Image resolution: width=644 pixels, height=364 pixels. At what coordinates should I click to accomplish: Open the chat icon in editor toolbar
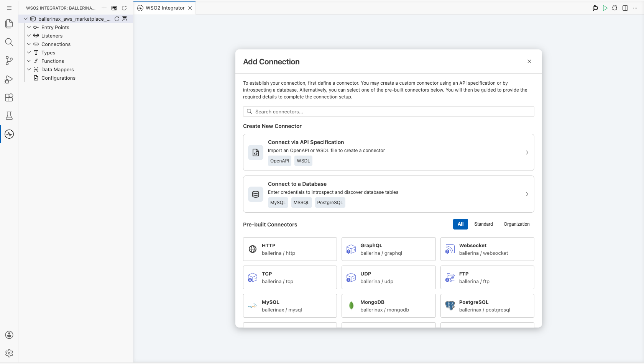(x=595, y=8)
